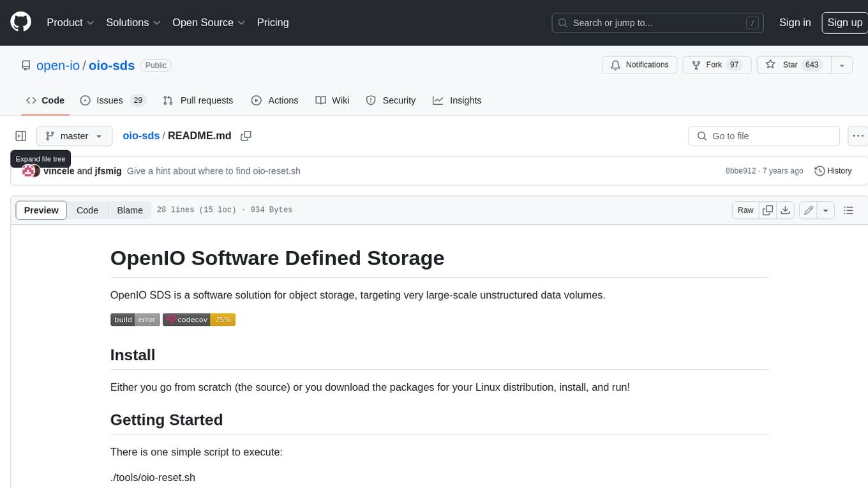Screen dimensions: 868x488
Task: Open commit message about oio-reset.sh
Action: pos(214,171)
